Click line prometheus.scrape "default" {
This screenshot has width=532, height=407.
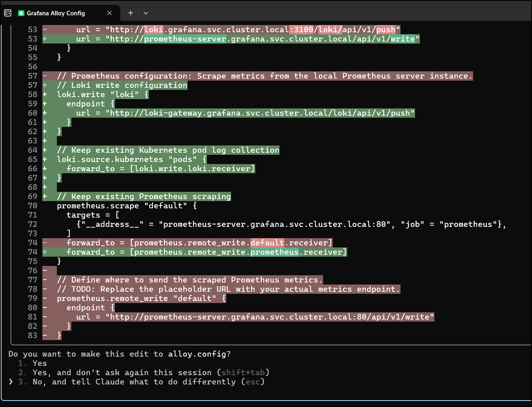pyautogui.click(x=127, y=206)
